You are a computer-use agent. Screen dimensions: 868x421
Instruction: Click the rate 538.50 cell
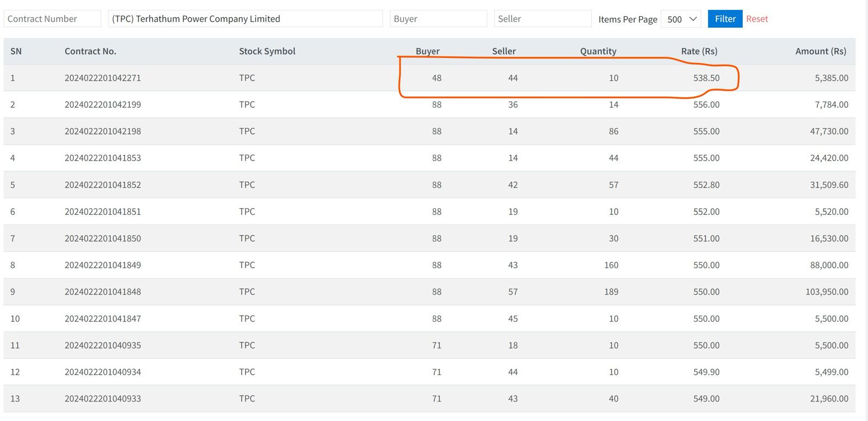[706, 78]
